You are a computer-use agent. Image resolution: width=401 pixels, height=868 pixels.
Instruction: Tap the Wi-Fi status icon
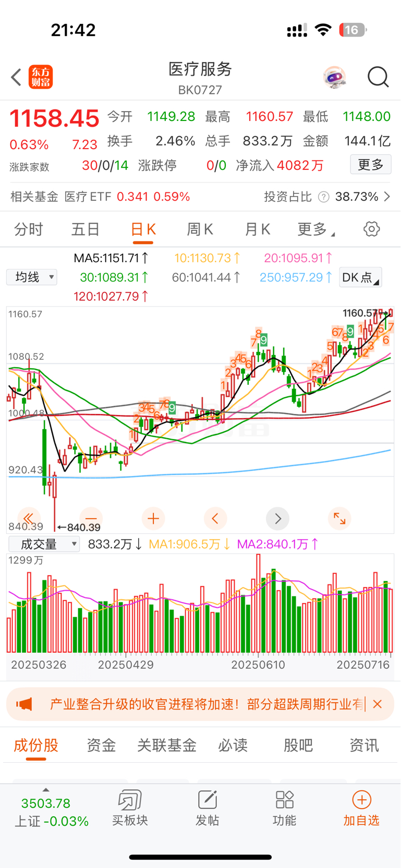pos(323,30)
